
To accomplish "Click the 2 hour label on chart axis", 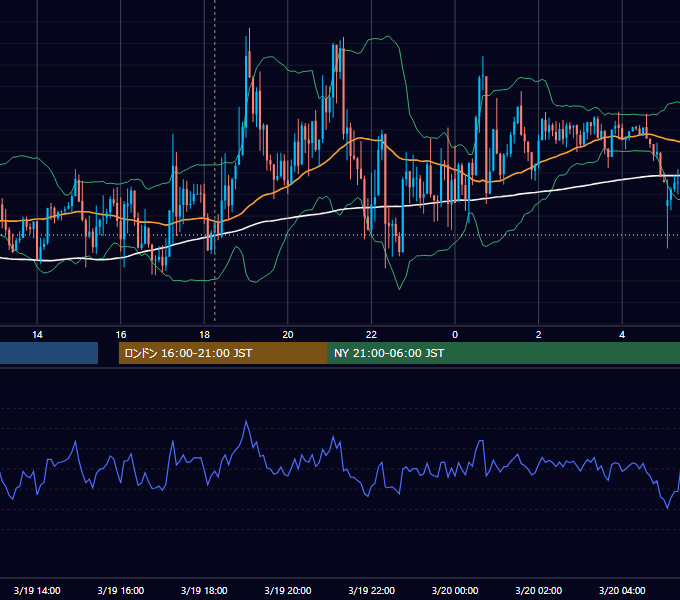I will pos(539,335).
